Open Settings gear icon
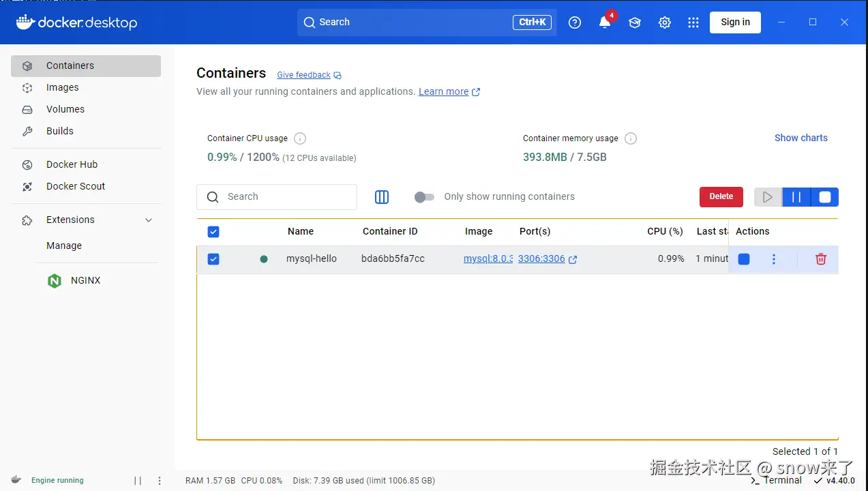The height and width of the screenshot is (491, 868). click(x=665, y=23)
